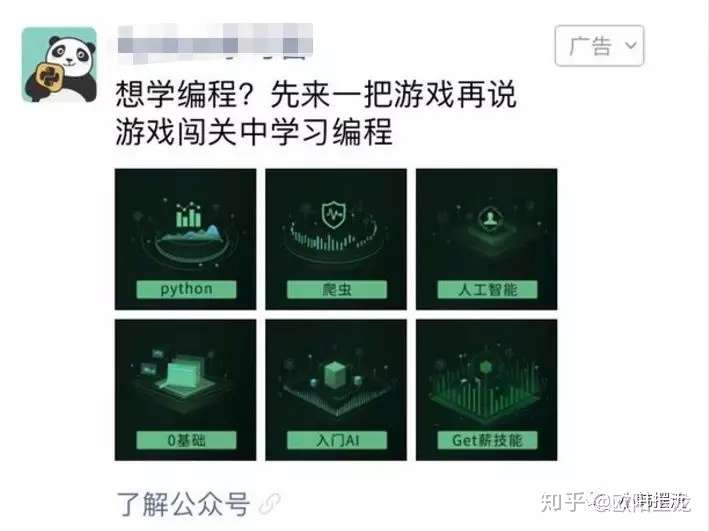Open the Get薪技能 thumbnail image
This screenshot has height=531, width=709.
click(487, 390)
